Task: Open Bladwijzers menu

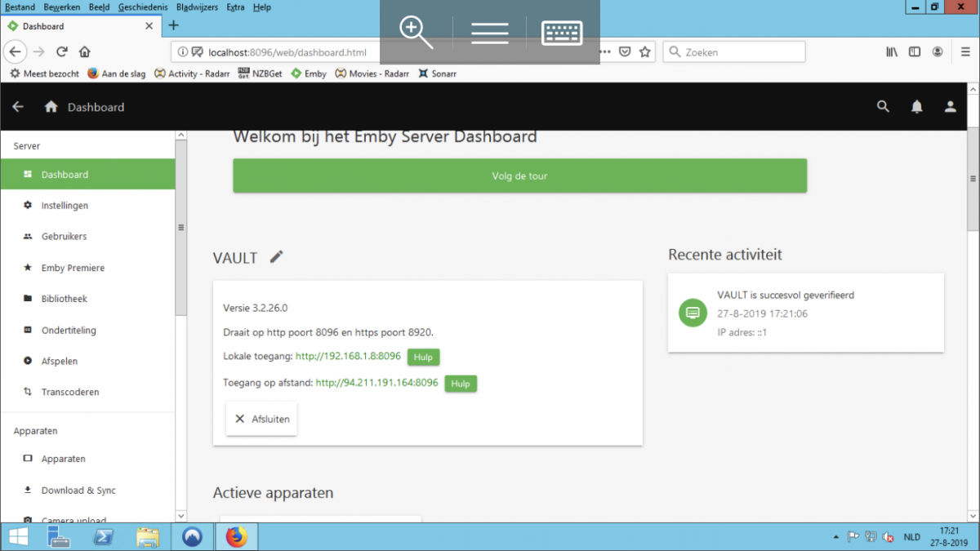Action: pyautogui.click(x=198, y=7)
